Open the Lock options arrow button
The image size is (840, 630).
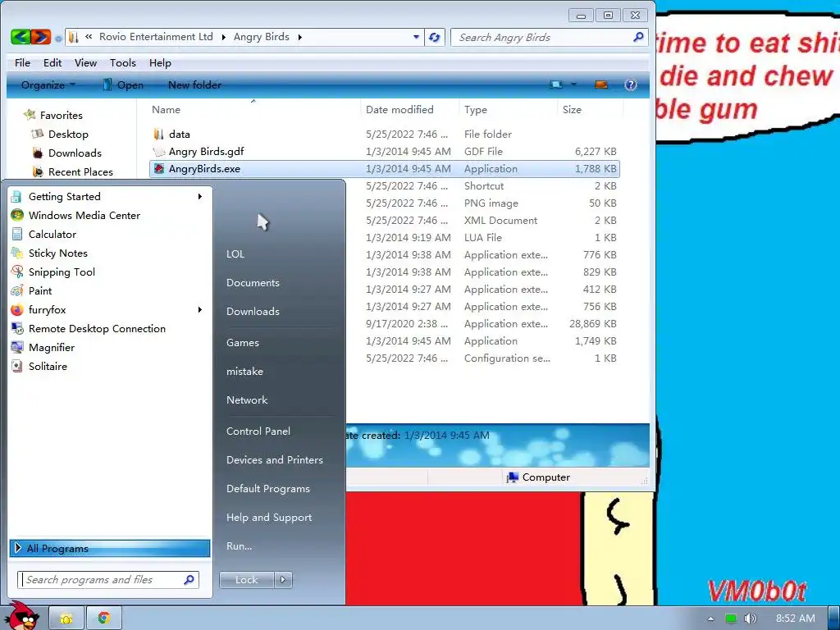pos(283,580)
